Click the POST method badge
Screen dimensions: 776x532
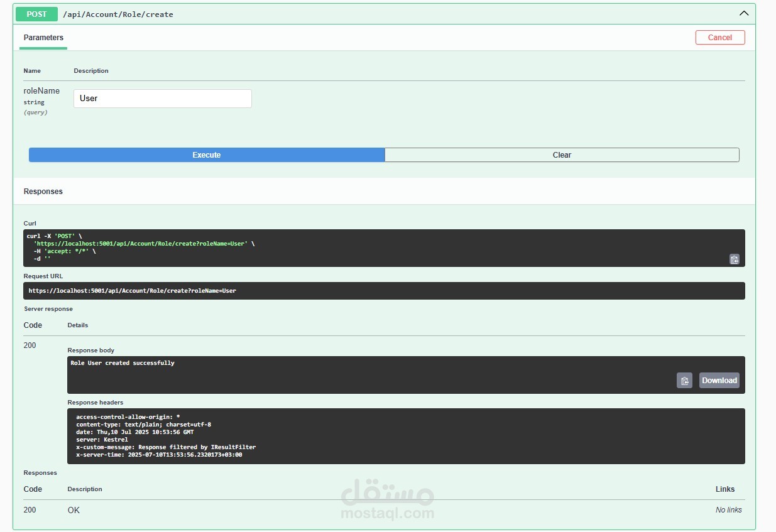pyautogui.click(x=36, y=14)
